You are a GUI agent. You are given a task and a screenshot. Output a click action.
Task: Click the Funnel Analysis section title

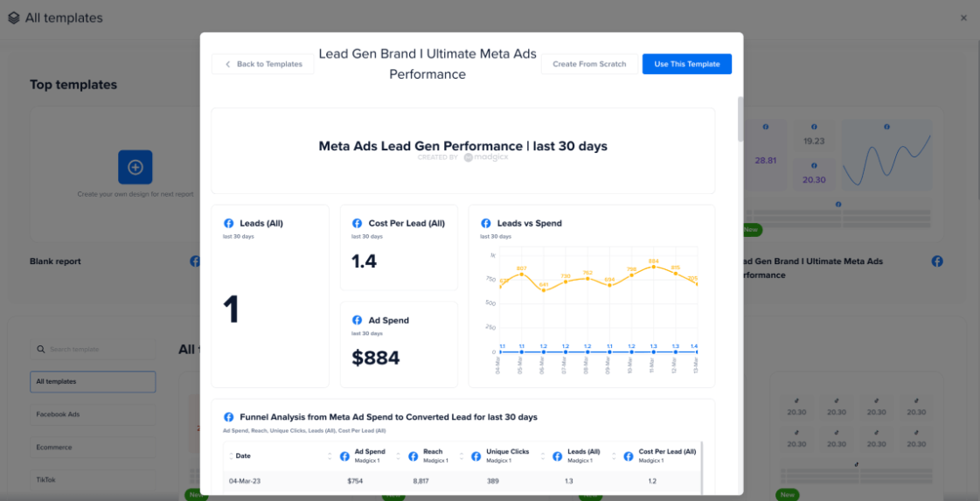(389, 416)
